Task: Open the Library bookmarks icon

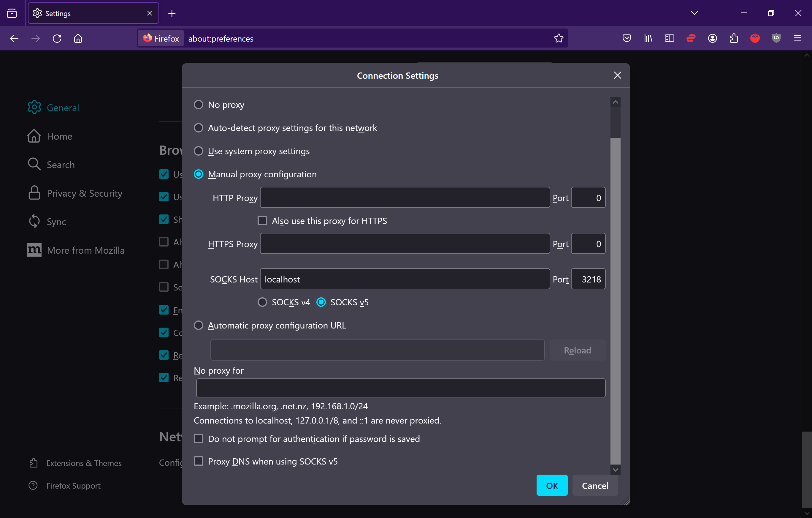Action: pyautogui.click(x=648, y=39)
